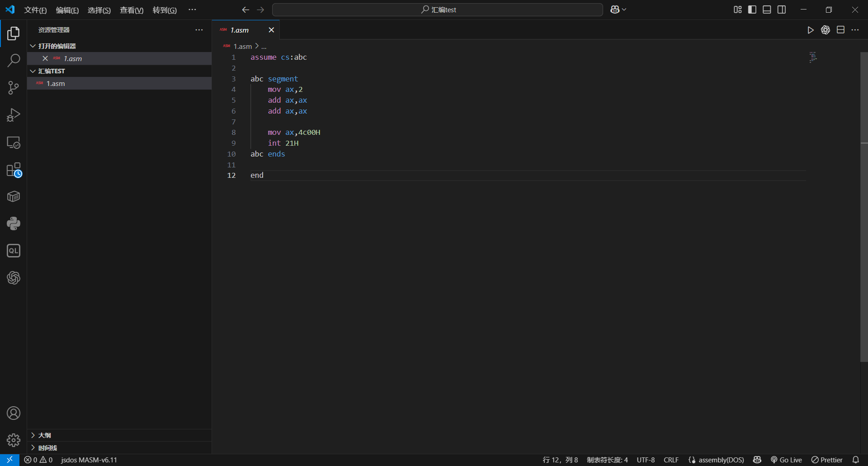
Task: Click Go Live in status bar
Action: (x=786, y=460)
